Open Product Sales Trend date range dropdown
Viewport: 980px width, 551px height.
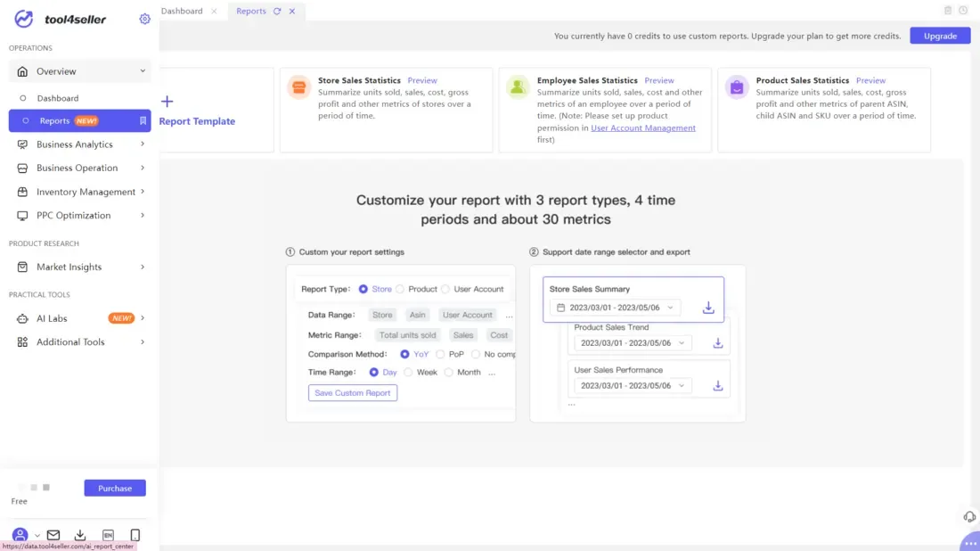[x=633, y=342]
